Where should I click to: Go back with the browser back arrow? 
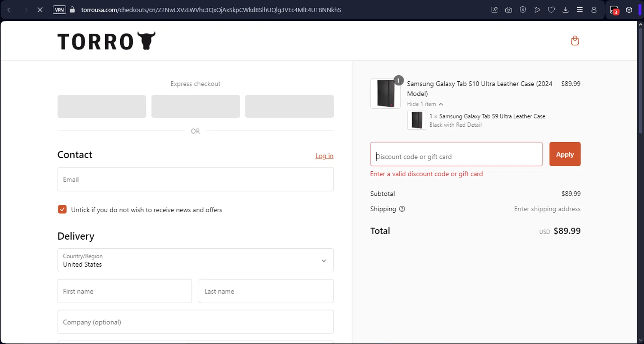click(x=9, y=9)
